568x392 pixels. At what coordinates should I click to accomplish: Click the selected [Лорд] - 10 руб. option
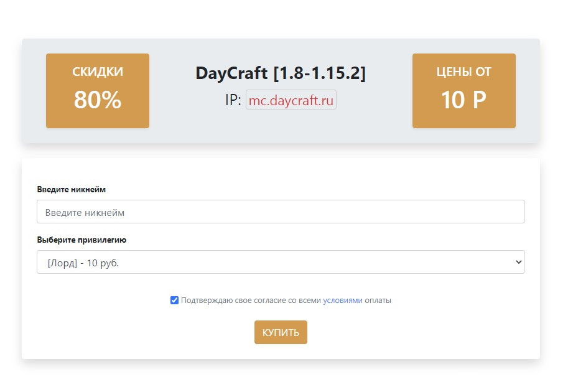(x=83, y=263)
